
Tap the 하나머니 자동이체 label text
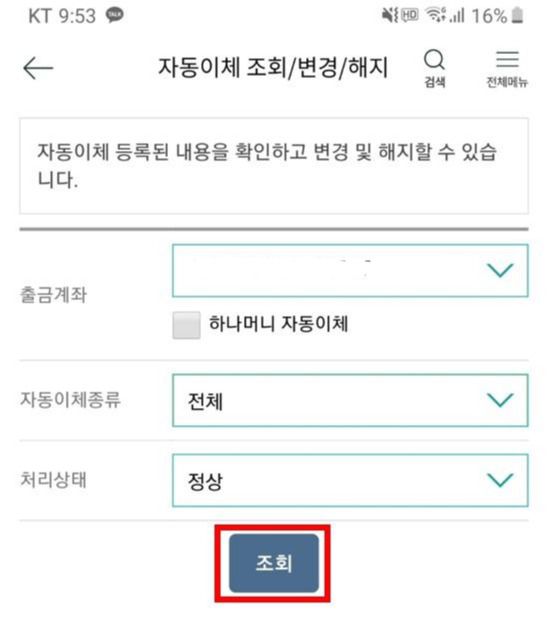pos(279,324)
